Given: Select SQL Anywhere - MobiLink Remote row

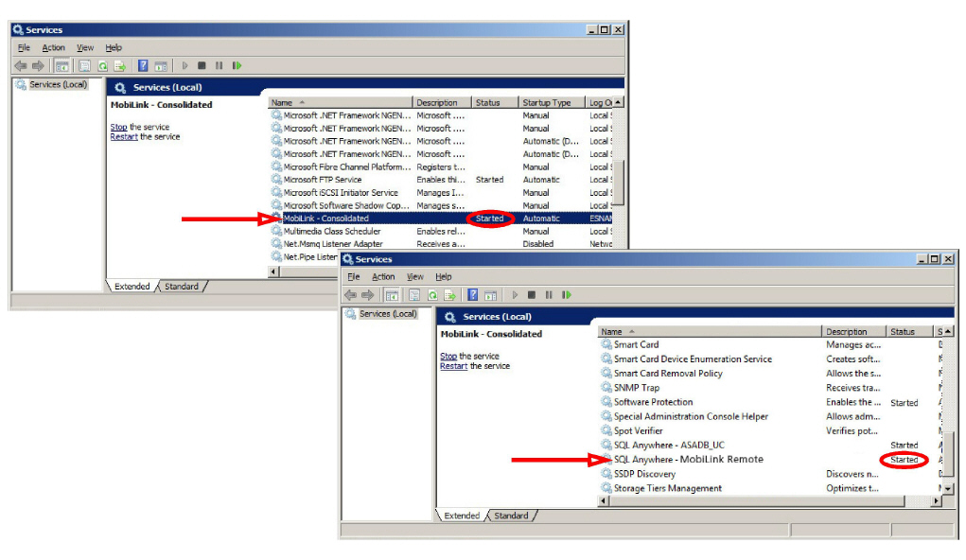Looking at the screenshot, I should [771, 460].
